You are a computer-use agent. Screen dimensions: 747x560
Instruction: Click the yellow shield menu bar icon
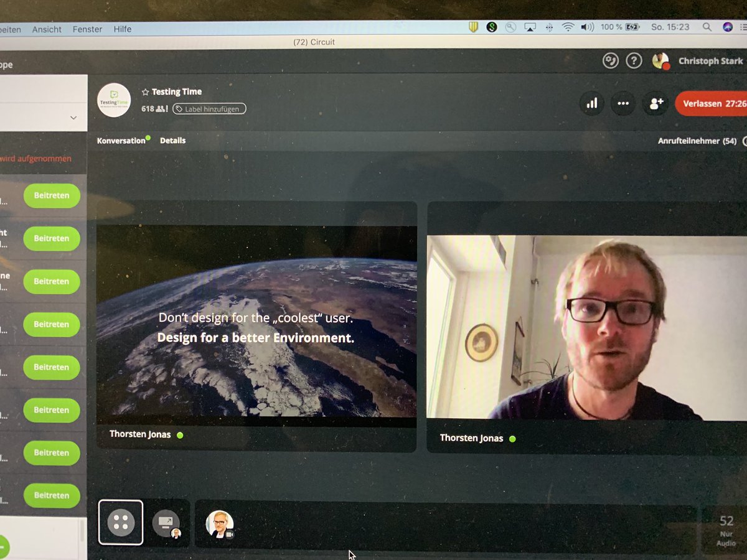click(x=474, y=27)
